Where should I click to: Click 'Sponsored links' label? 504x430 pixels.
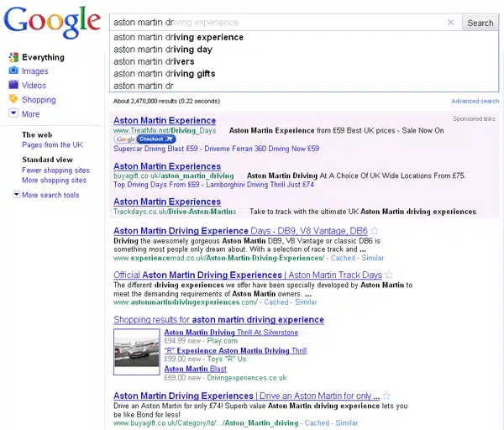tap(474, 119)
